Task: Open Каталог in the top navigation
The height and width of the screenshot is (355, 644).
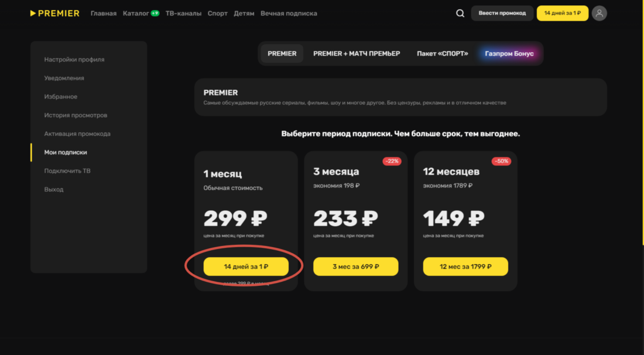Action: point(136,13)
